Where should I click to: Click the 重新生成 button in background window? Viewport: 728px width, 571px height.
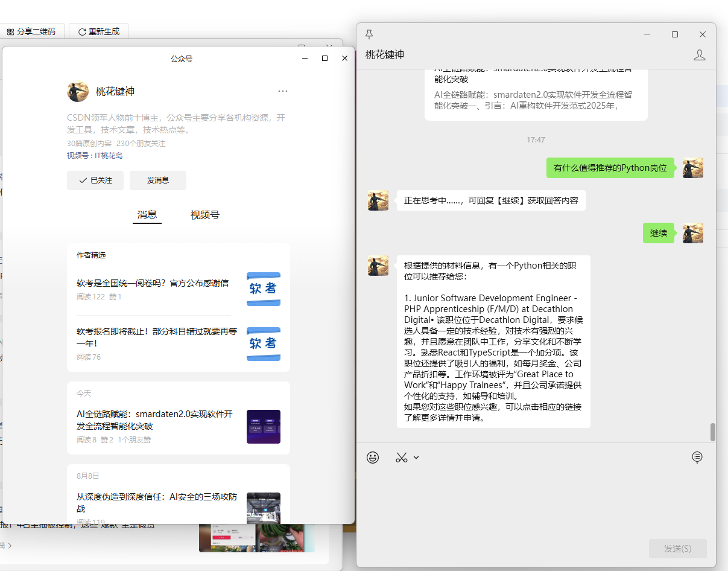(99, 31)
